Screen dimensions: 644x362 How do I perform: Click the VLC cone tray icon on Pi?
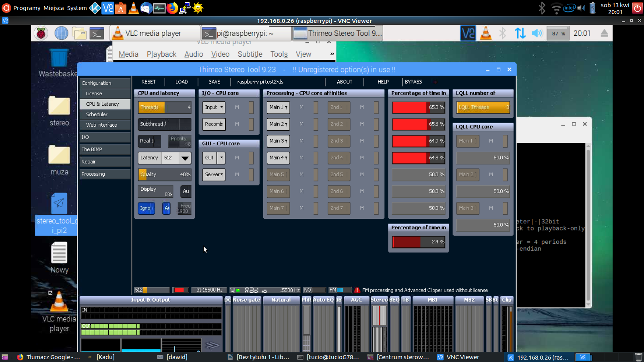(x=486, y=33)
